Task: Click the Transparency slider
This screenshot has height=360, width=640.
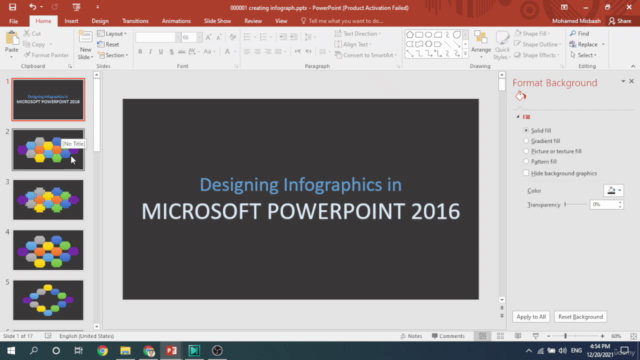Action: coord(576,204)
